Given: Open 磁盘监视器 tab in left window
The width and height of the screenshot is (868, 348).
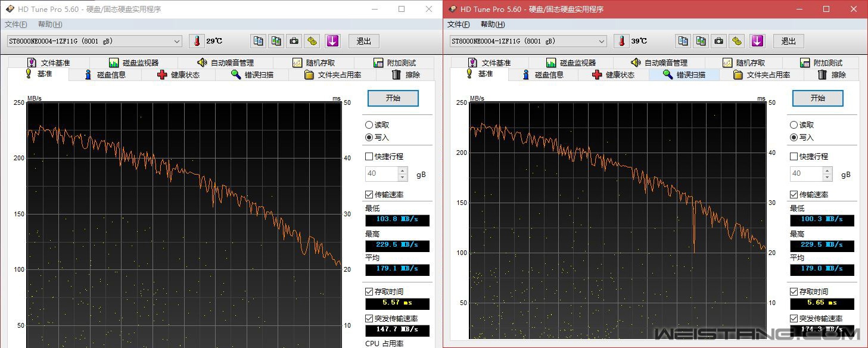Looking at the screenshot, I should [133, 63].
